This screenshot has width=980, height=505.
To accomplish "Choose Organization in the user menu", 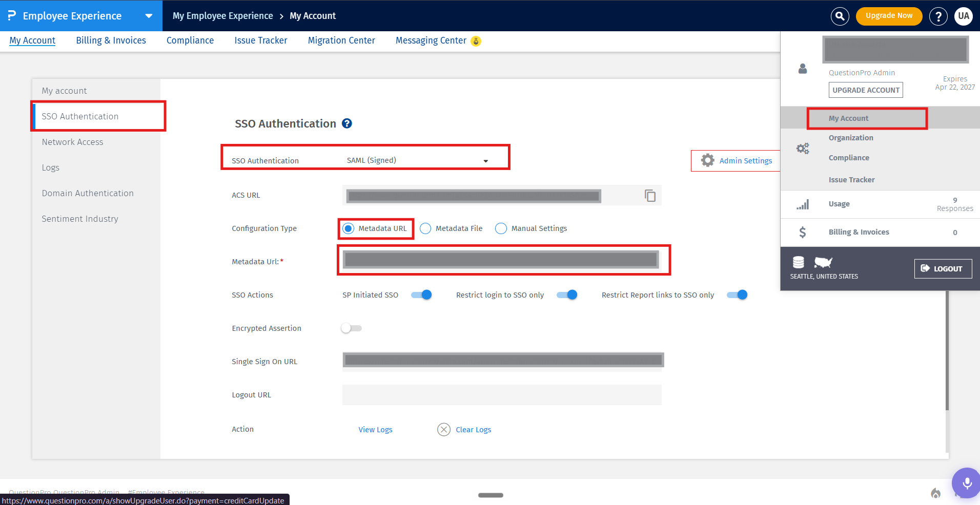I will click(851, 138).
